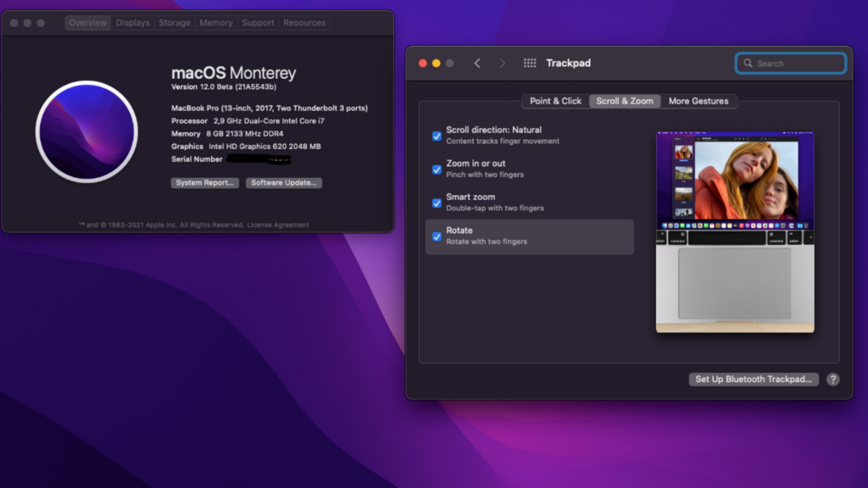Image resolution: width=868 pixels, height=488 pixels.
Task: Open help with the question mark button
Action: click(x=833, y=380)
